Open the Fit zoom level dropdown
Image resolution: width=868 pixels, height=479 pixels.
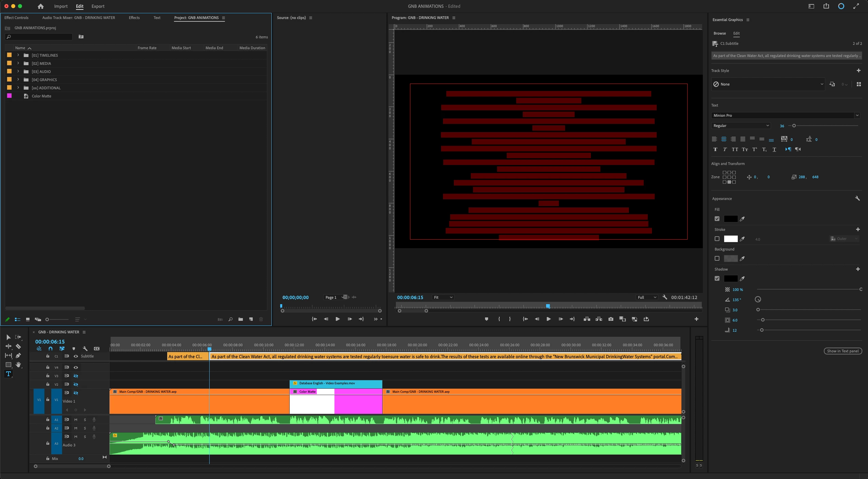click(x=443, y=297)
